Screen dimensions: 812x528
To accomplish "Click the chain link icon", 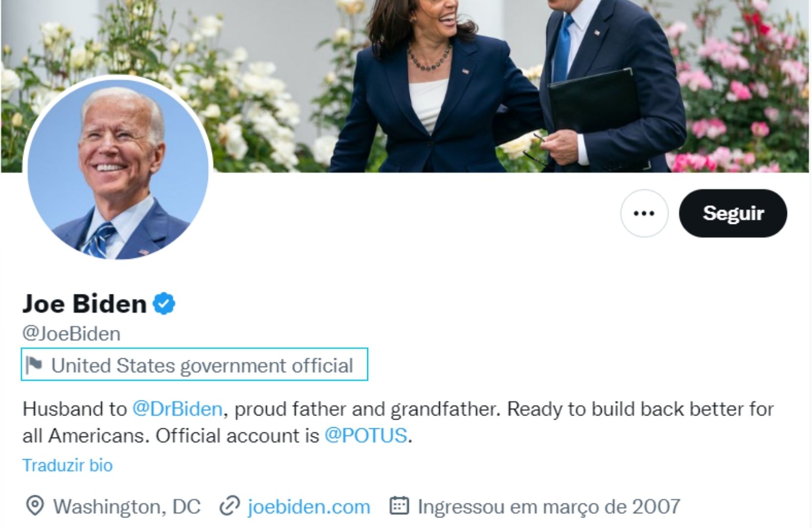I will tap(229, 506).
